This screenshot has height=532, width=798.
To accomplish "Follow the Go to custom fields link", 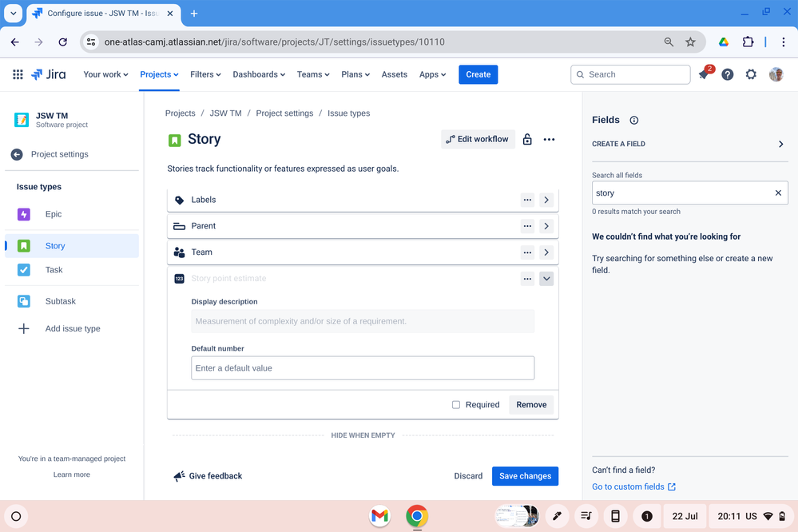I will click(628, 486).
